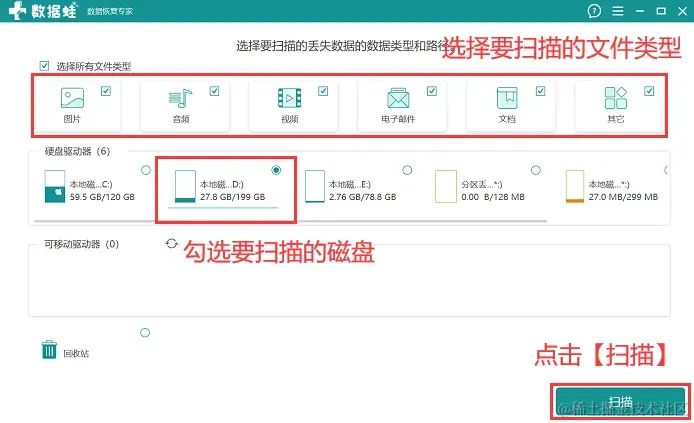Maximize the application window

tap(661, 11)
